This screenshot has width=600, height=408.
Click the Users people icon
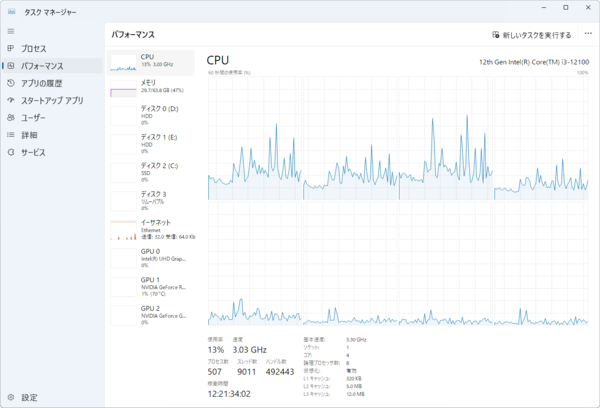point(11,118)
